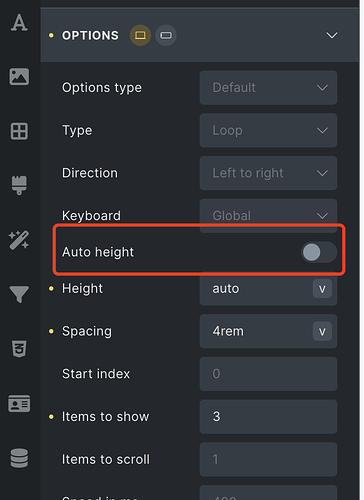Image resolution: width=364 pixels, height=500 pixels.
Task: Open the Typography sidebar icon
Action: pyautogui.click(x=19, y=23)
